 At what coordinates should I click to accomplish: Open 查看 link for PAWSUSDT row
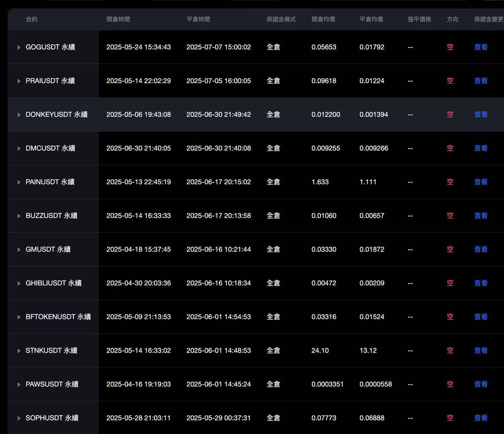[x=481, y=384]
